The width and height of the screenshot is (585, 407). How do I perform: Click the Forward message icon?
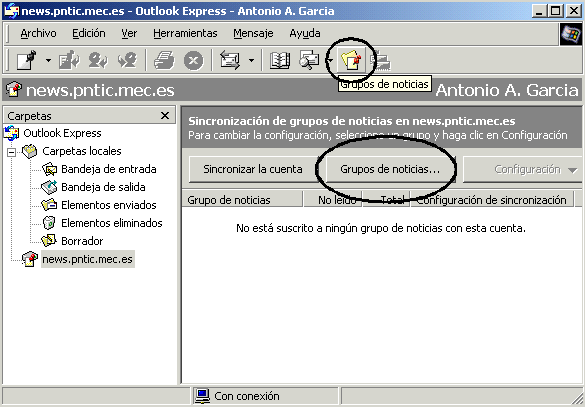pyautogui.click(x=127, y=60)
